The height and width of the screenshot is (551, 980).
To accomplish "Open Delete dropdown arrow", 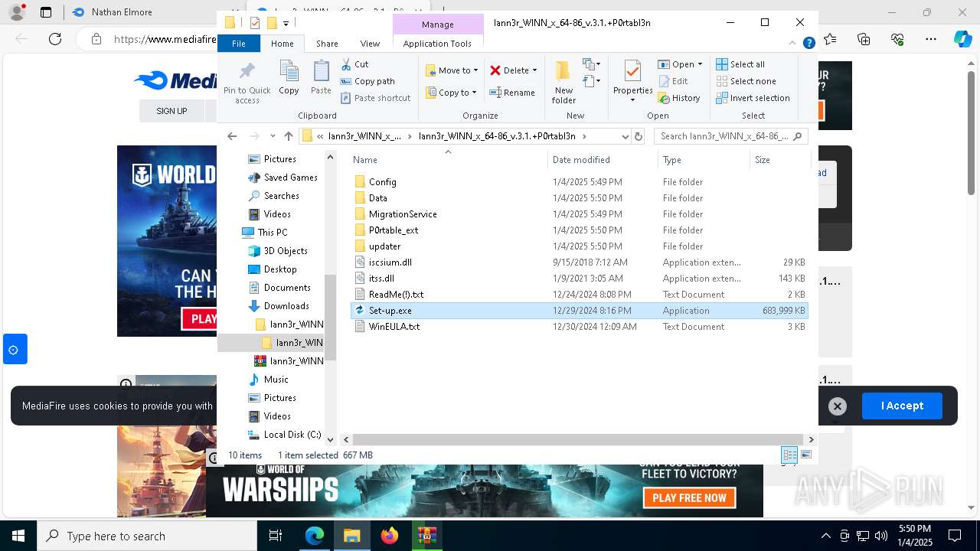I will [534, 70].
